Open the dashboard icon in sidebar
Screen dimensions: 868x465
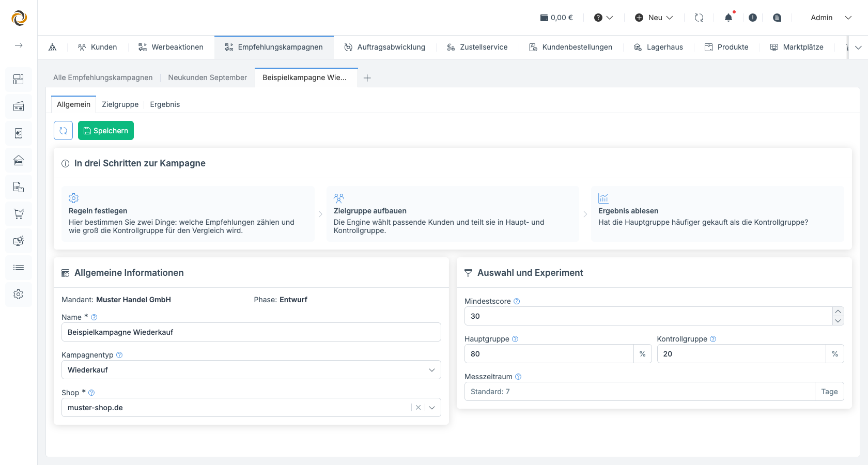[x=19, y=79]
